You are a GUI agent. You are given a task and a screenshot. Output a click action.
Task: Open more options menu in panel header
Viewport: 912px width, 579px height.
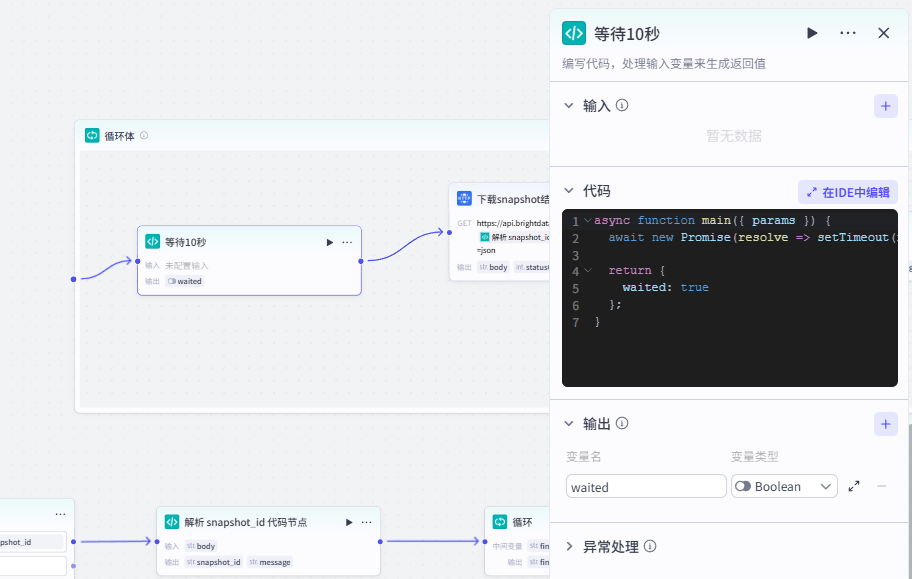click(x=848, y=33)
